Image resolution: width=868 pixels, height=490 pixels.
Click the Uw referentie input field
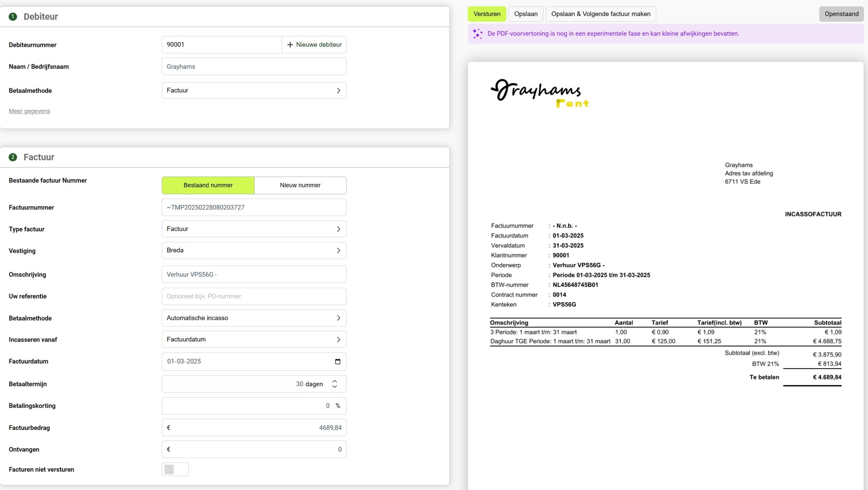click(254, 296)
